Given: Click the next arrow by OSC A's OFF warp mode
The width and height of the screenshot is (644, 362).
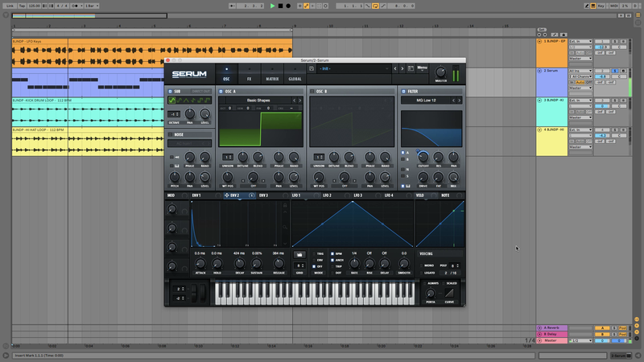Looking at the screenshot, I should tap(263, 180).
